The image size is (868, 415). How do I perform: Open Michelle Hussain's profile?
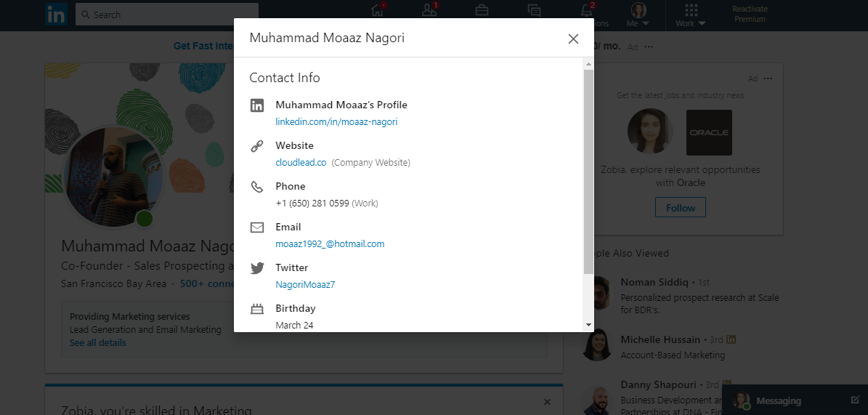[x=660, y=339]
